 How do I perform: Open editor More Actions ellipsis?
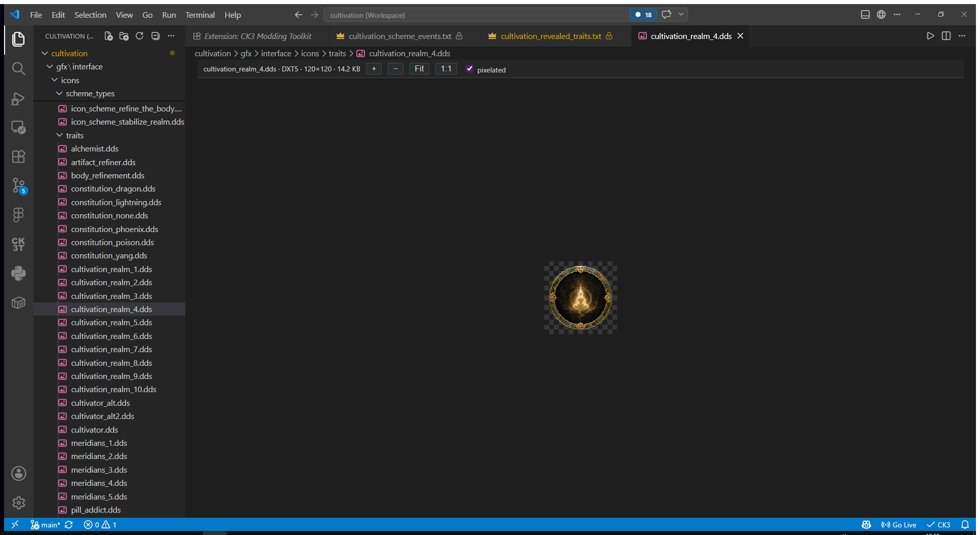click(962, 36)
